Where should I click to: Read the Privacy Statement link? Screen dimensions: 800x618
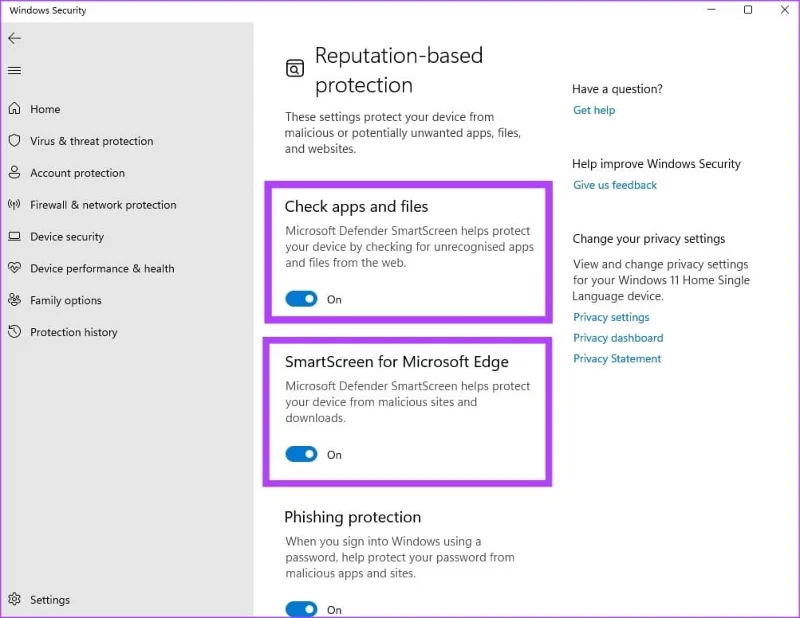tap(617, 359)
